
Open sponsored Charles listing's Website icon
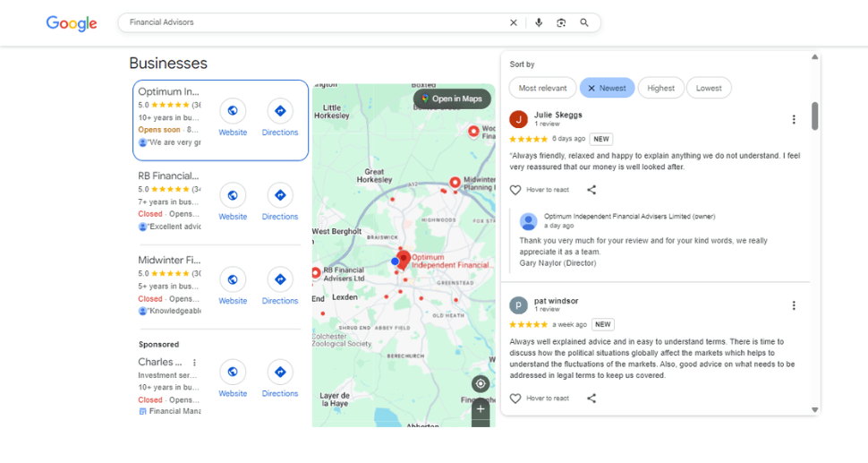[x=233, y=372]
